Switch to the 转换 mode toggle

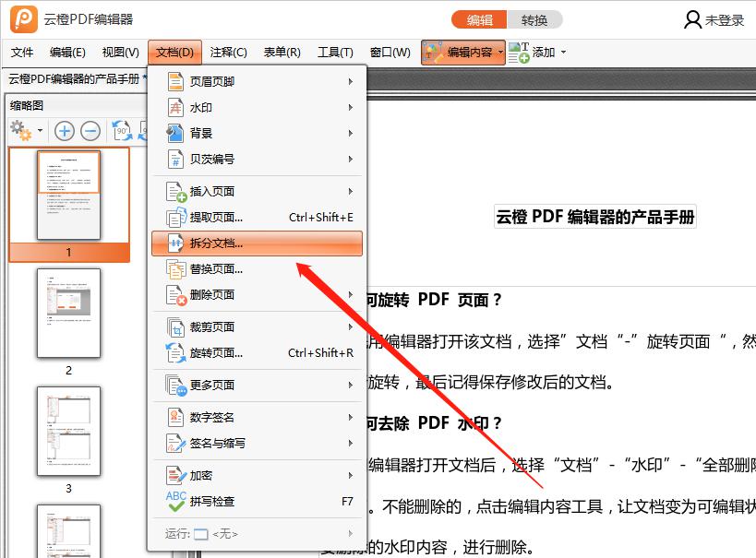click(x=534, y=20)
